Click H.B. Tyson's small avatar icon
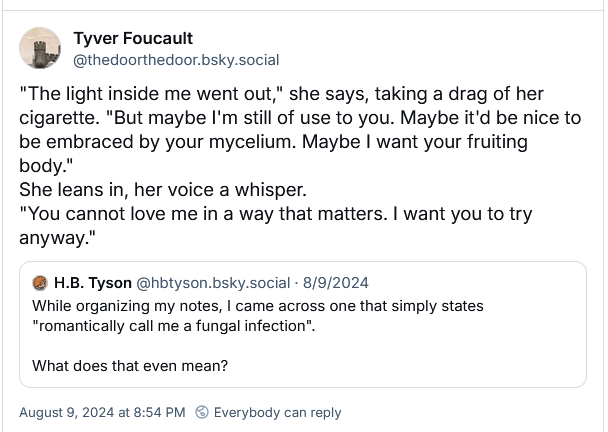The width and height of the screenshot is (608, 432). click(40, 284)
